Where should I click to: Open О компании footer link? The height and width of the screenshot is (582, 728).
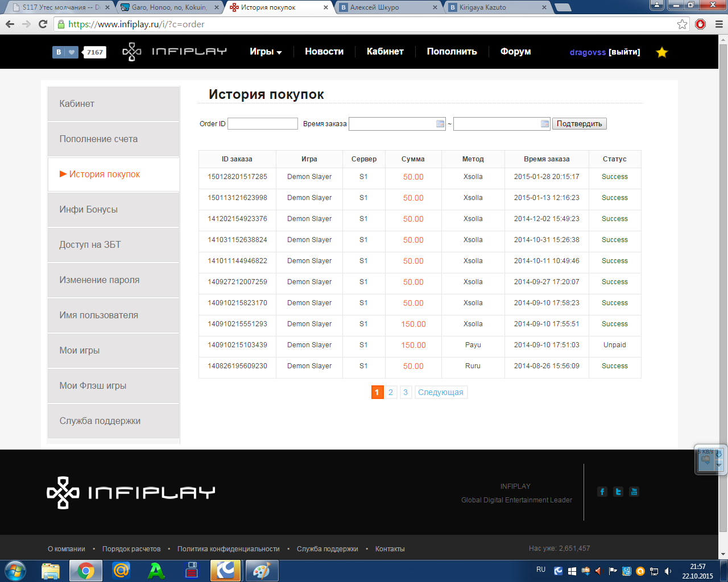pyautogui.click(x=67, y=549)
